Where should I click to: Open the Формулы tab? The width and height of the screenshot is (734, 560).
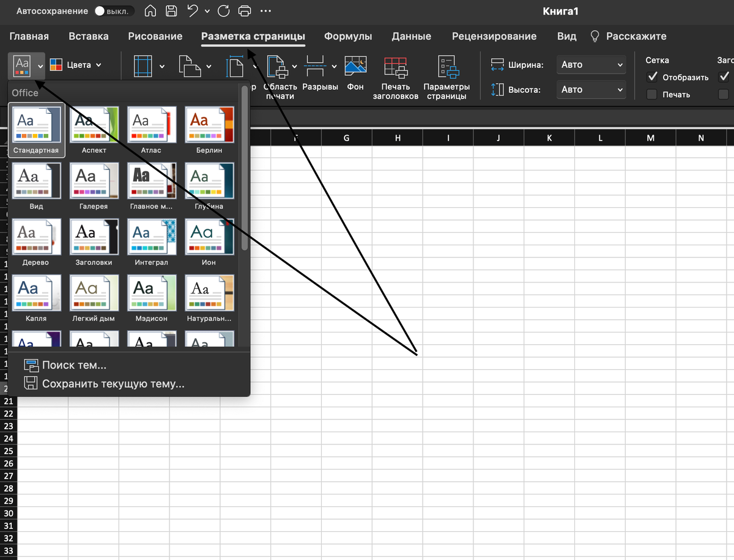tap(348, 36)
